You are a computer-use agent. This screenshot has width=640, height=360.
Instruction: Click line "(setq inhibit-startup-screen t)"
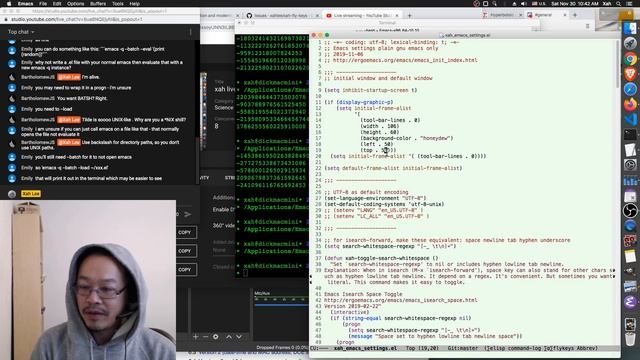click(371, 90)
